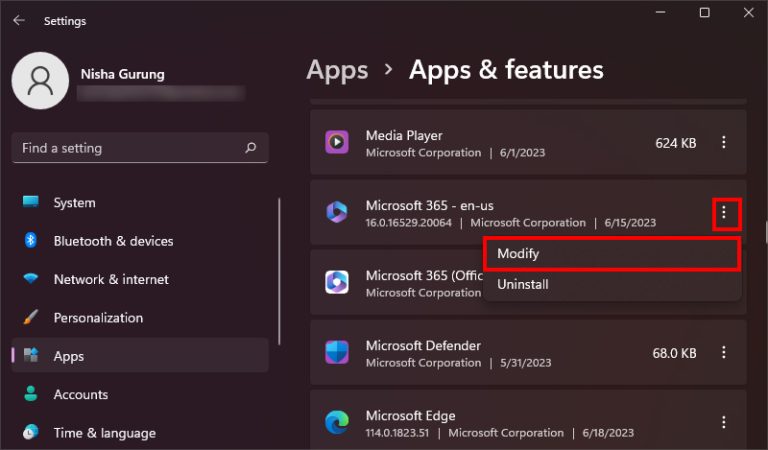Image resolution: width=768 pixels, height=450 pixels.
Task: Click the back arrow in Settings
Action: [x=18, y=20]
